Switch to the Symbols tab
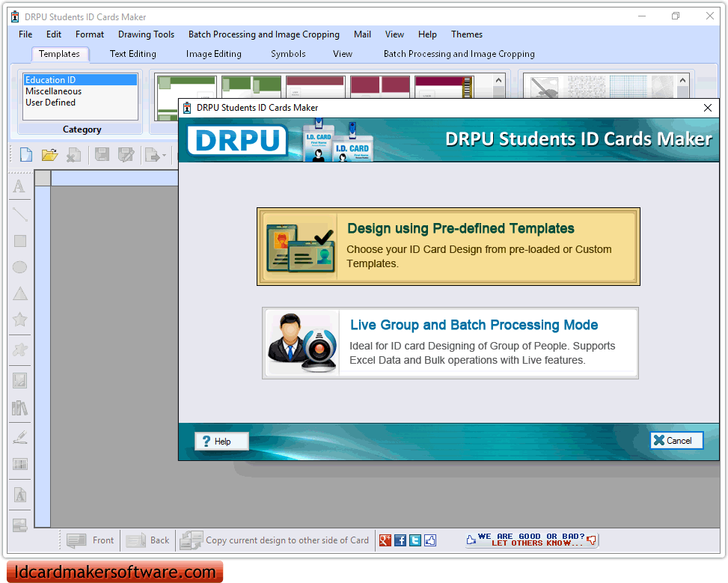The image size is (728, 583). click(x=288, y=54)
